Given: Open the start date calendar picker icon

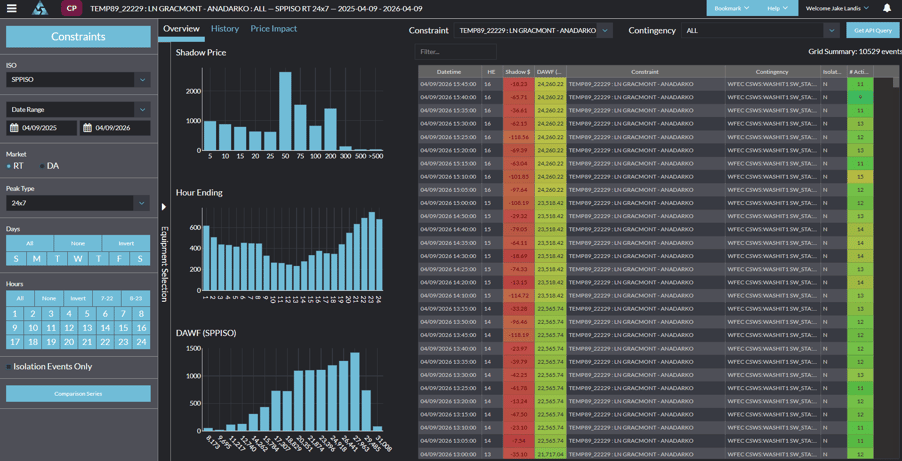Looking at the screenshot, I should [14, 128].
